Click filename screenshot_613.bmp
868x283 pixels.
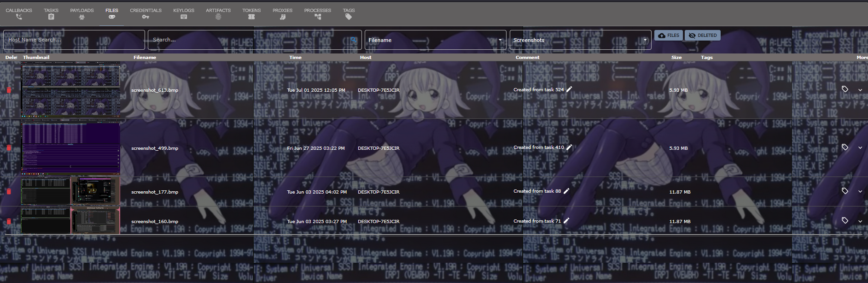[155, 90]
